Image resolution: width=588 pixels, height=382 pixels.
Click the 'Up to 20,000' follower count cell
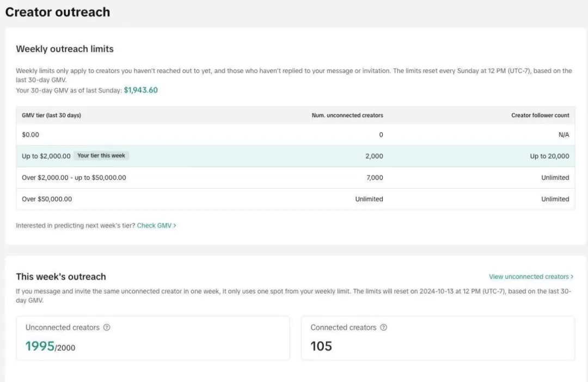(549, 156)
